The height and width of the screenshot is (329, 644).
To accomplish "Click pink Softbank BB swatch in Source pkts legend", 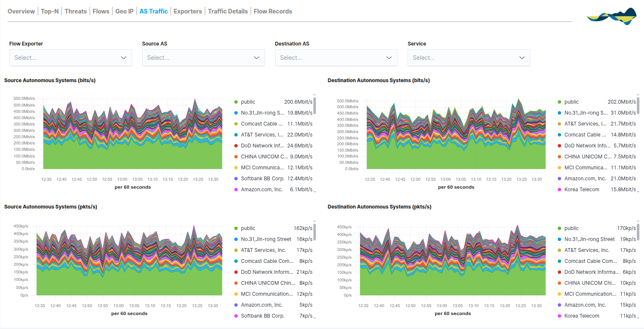I will click(x=236, y=316).
